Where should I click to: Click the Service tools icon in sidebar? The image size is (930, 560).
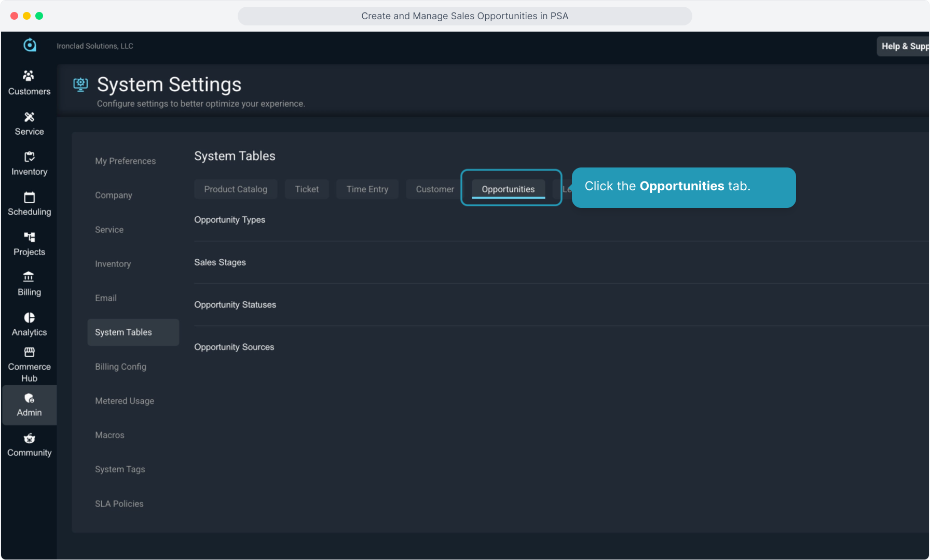coord(29,117)
